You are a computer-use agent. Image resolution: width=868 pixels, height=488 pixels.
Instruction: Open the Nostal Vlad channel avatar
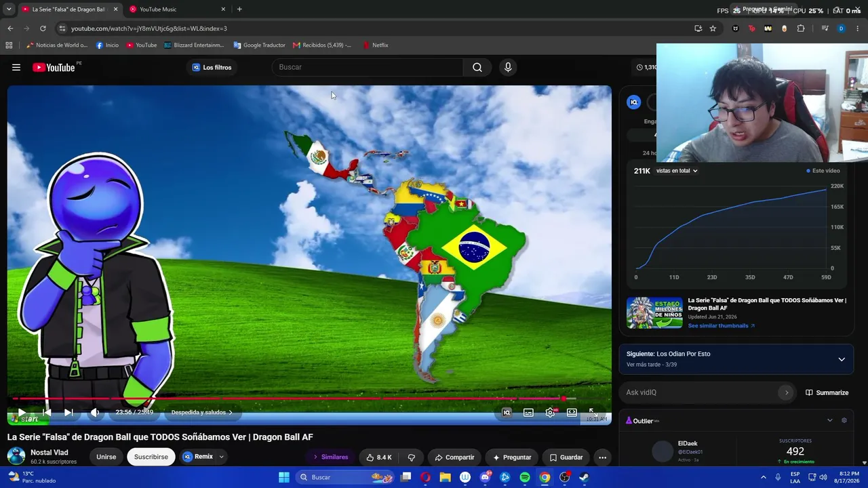coord(16,456)
